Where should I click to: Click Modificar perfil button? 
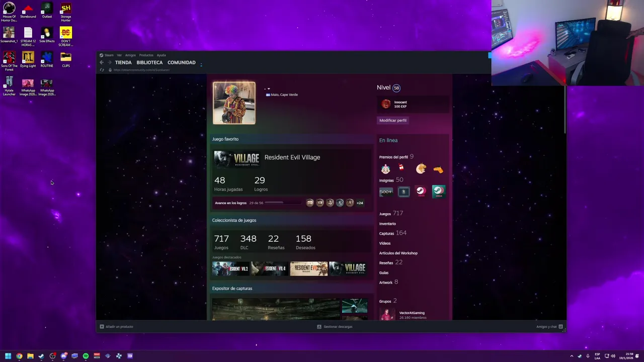[393, 120]
